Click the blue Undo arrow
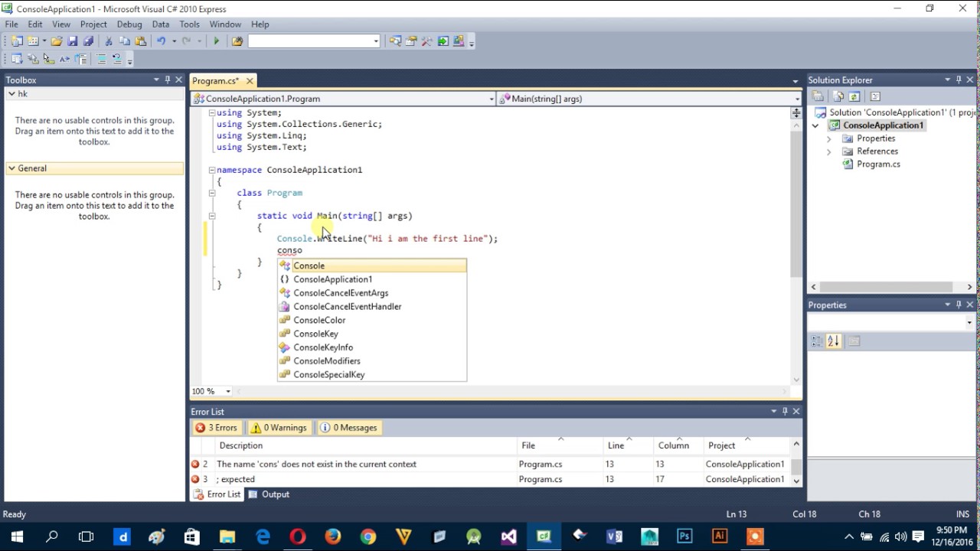The image size is (980, 551). point(162,41)
